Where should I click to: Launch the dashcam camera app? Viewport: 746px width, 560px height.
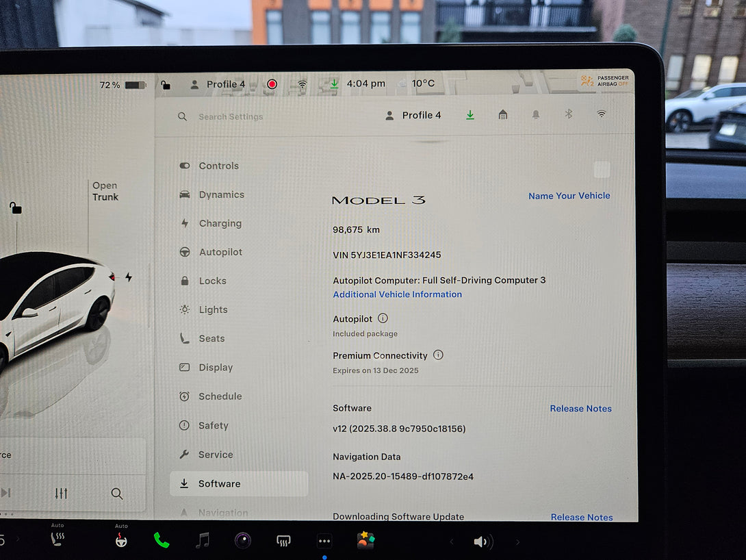point(243,541)
